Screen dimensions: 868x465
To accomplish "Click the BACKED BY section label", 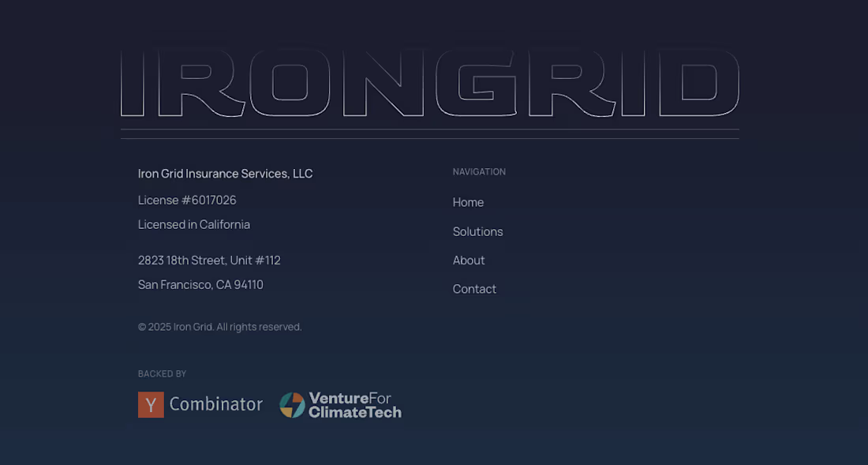I will pyautogui.click(x=162, y=373).
